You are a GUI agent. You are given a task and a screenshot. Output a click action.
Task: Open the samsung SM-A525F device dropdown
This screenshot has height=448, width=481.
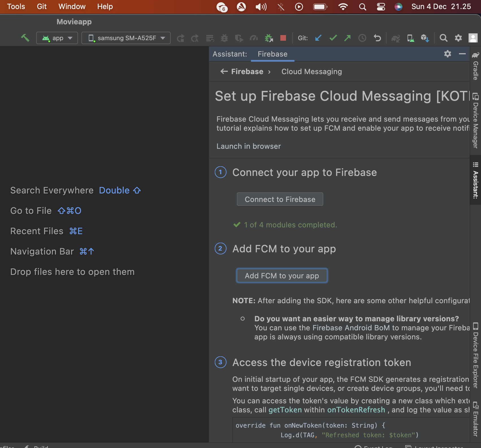pos(126,38)
